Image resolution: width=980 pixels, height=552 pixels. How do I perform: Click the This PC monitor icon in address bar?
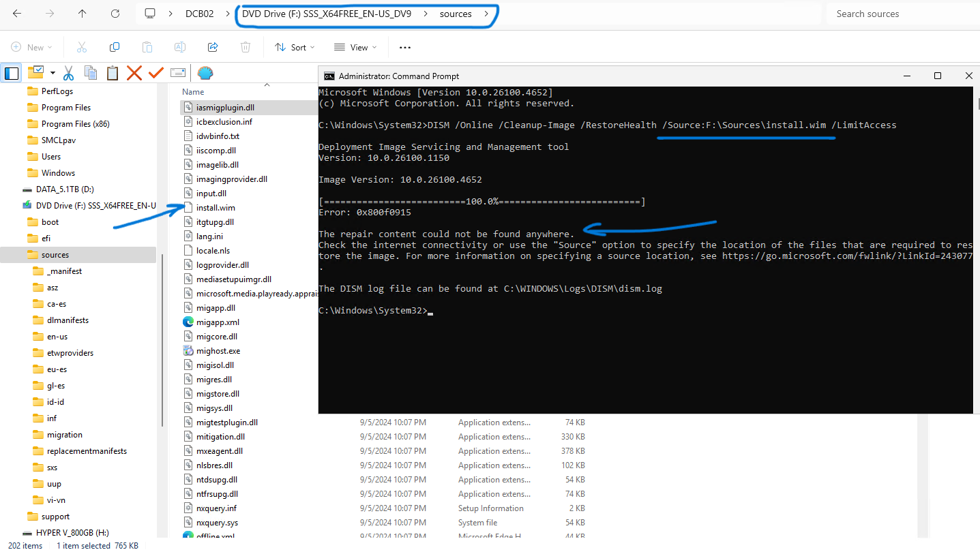point(150,14)
